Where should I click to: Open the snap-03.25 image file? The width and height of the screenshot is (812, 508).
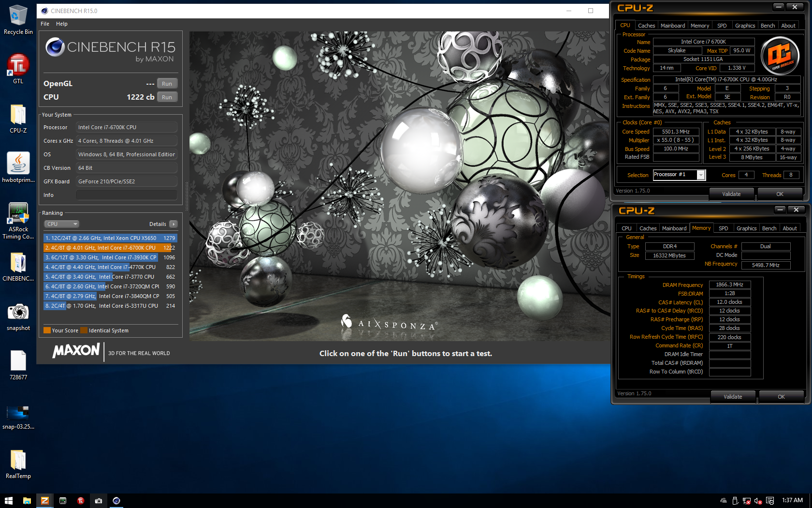(x=18, y=417)
